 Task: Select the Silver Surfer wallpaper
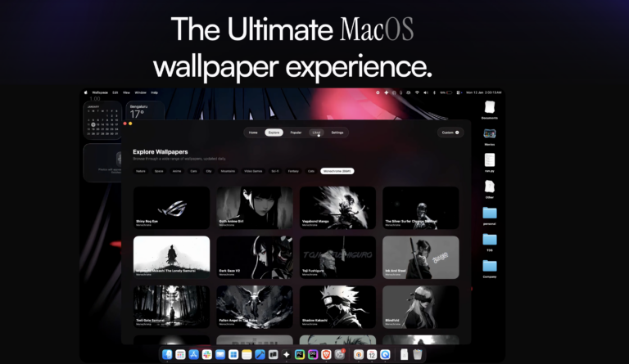click(x=421, y=208)
